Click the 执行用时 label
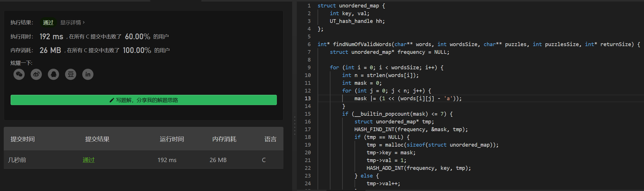This screenshot has height=191, width=644. [22, 37]
